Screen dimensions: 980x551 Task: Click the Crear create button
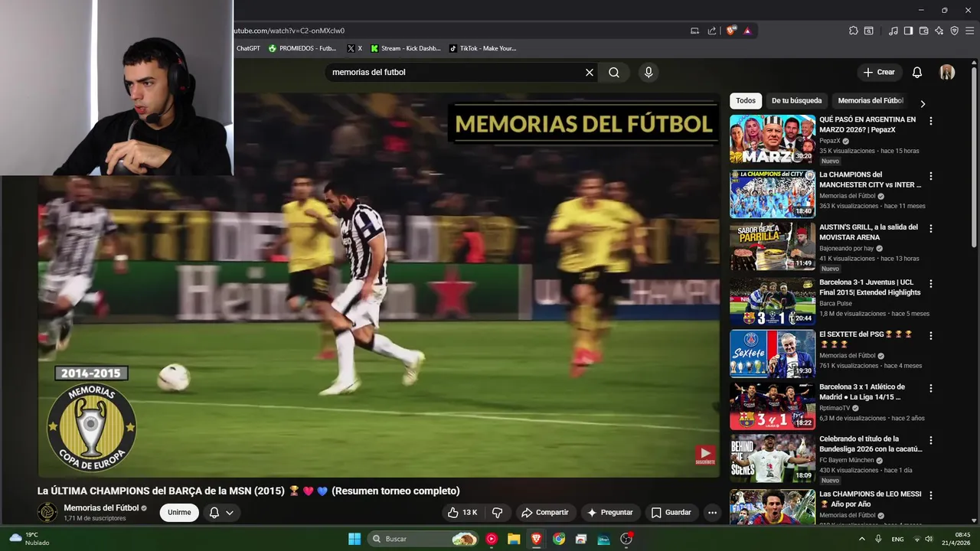click(x=879, y=73)
